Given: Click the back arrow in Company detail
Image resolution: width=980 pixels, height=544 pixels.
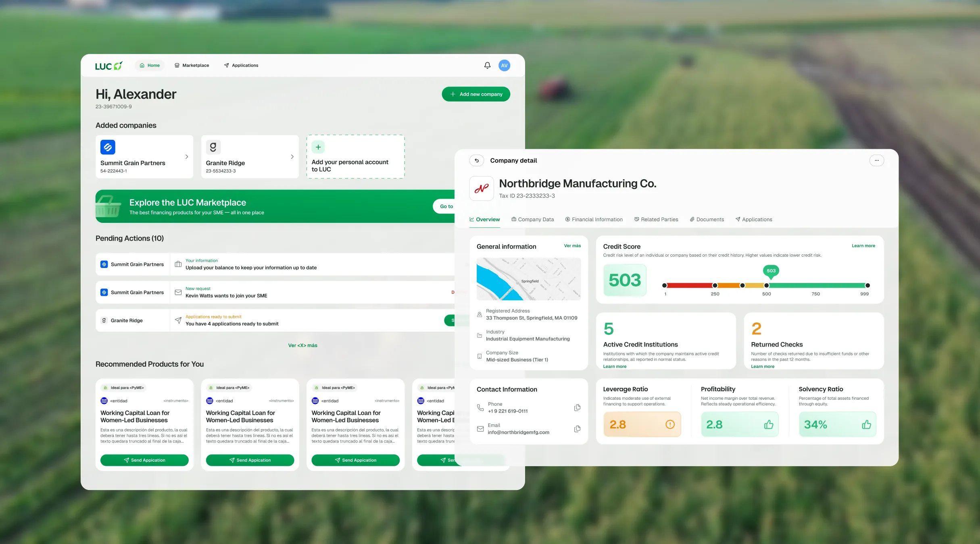Looking at the screenshot, I should (x=477, y=160).
